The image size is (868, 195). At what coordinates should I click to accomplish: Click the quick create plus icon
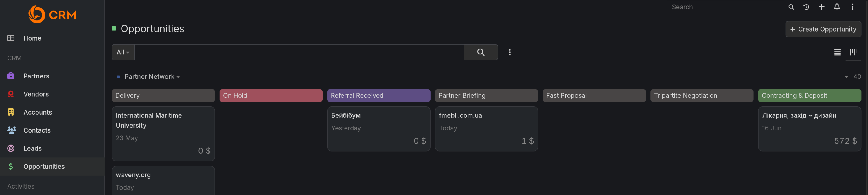point(821,7)
